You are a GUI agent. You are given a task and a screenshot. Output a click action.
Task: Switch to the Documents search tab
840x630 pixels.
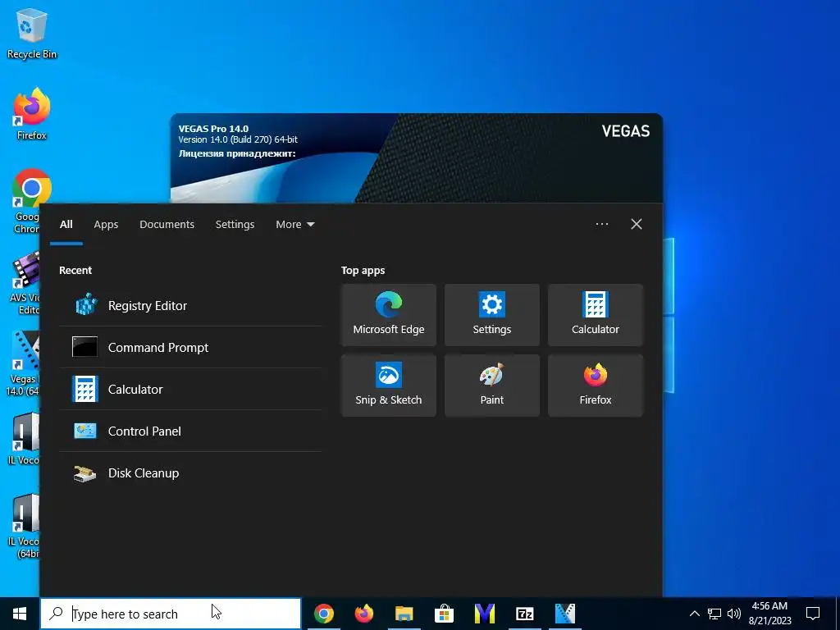coord(167,225)
